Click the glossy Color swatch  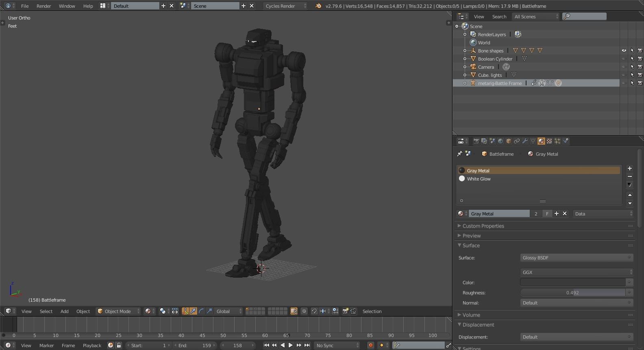(x=572, y=283)
